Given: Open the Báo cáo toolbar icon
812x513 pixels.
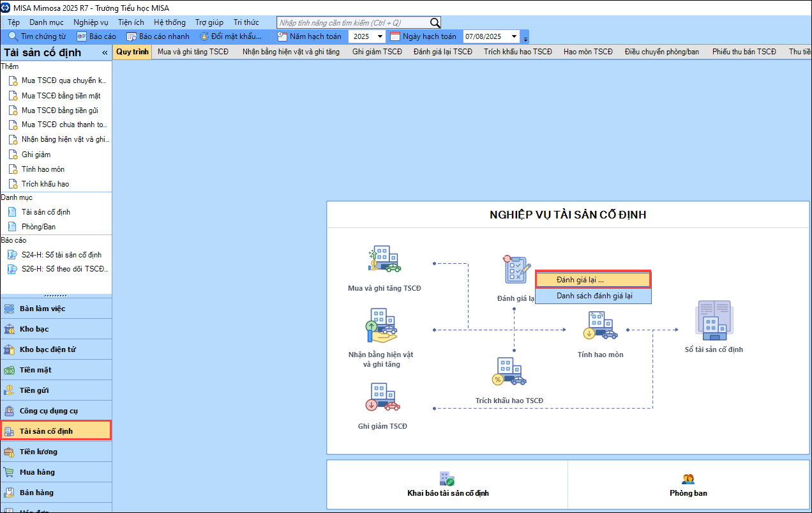Looking at the screenshot, I should [82, 36].
